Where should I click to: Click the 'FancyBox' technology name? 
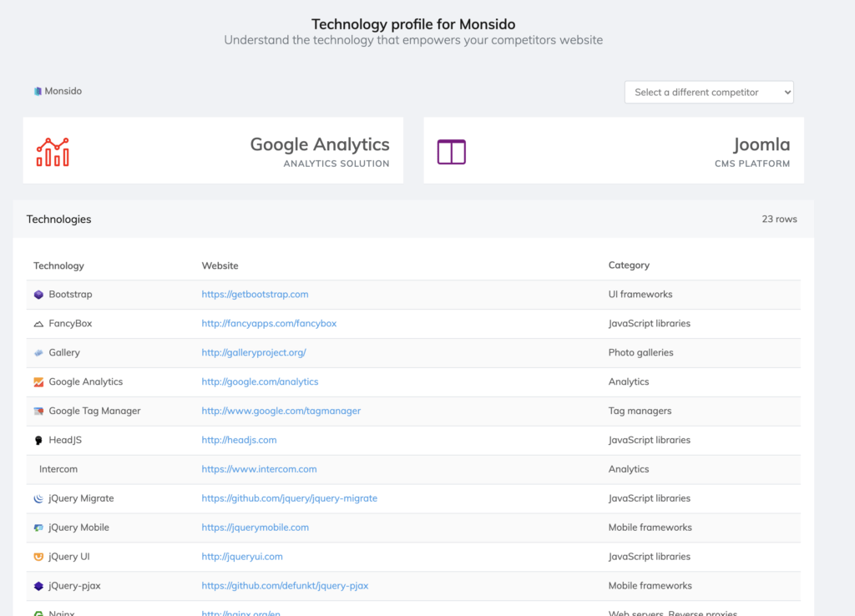tap(70, 323)
